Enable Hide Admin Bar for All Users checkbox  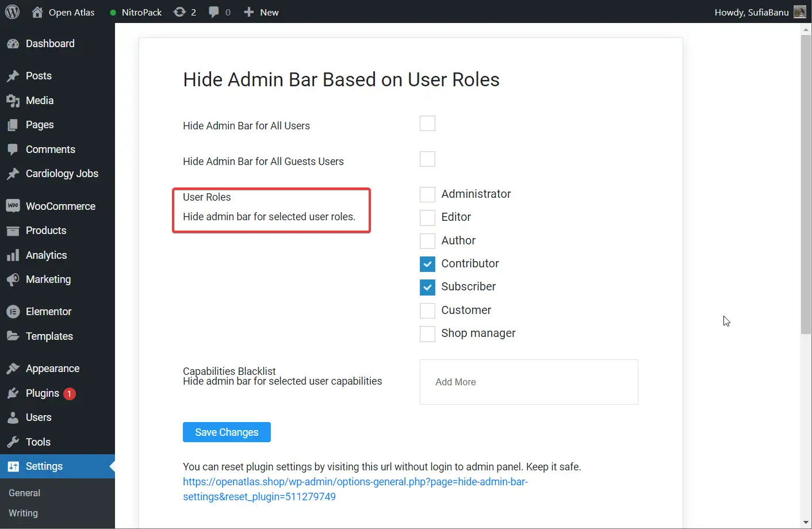click(x=427, y=124)
